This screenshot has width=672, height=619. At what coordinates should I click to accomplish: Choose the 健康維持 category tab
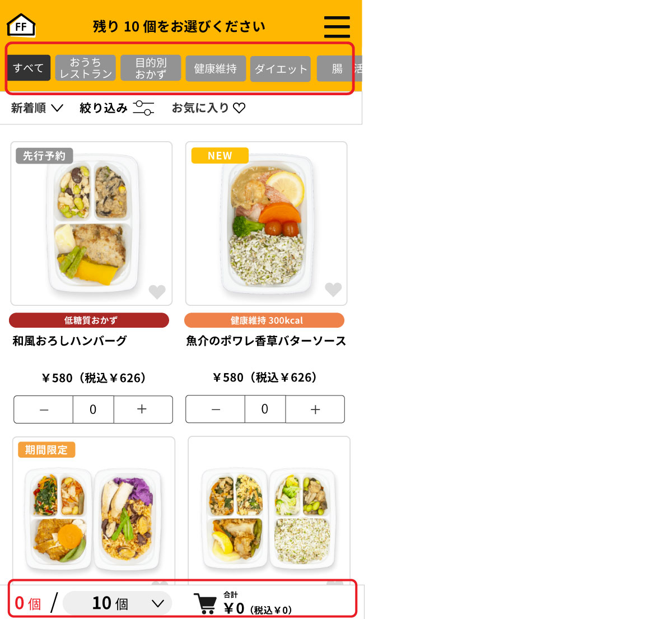click(x=216, y=68)
